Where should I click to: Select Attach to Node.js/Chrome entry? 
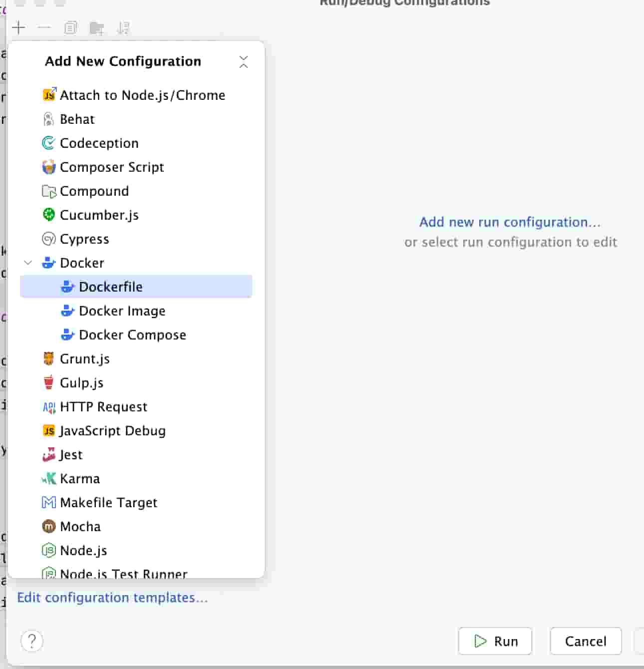point(136,95)
